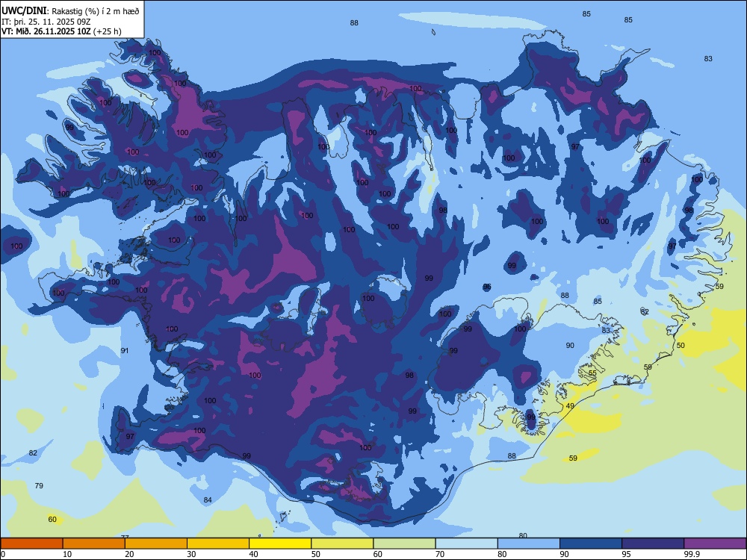Click the legend tick label '95'

[626, 554]
